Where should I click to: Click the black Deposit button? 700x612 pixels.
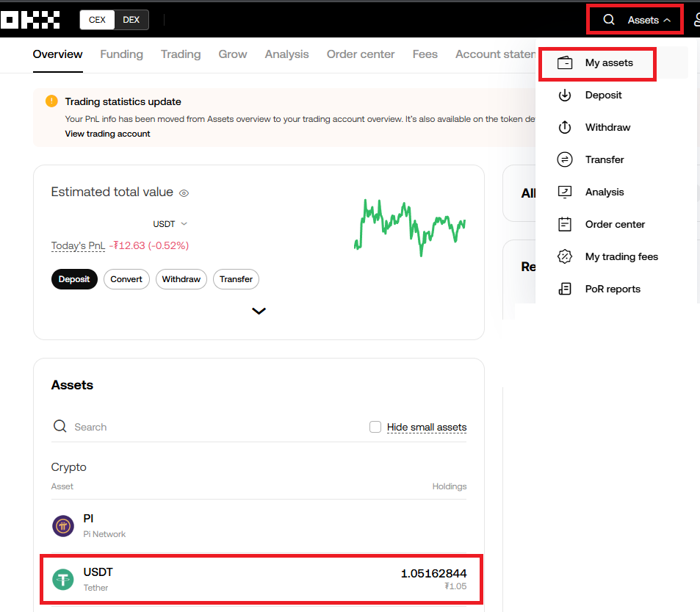click(74, 279)
